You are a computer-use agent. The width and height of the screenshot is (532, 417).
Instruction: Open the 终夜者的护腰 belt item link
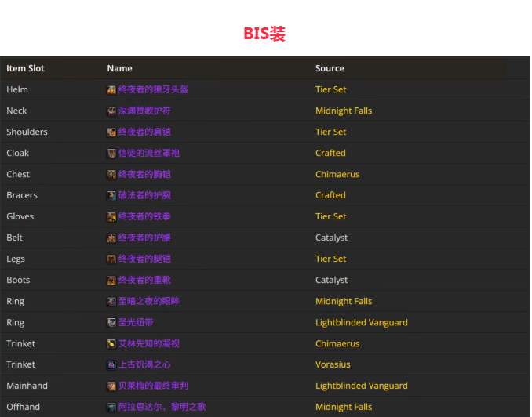click(x=144, y=238)
